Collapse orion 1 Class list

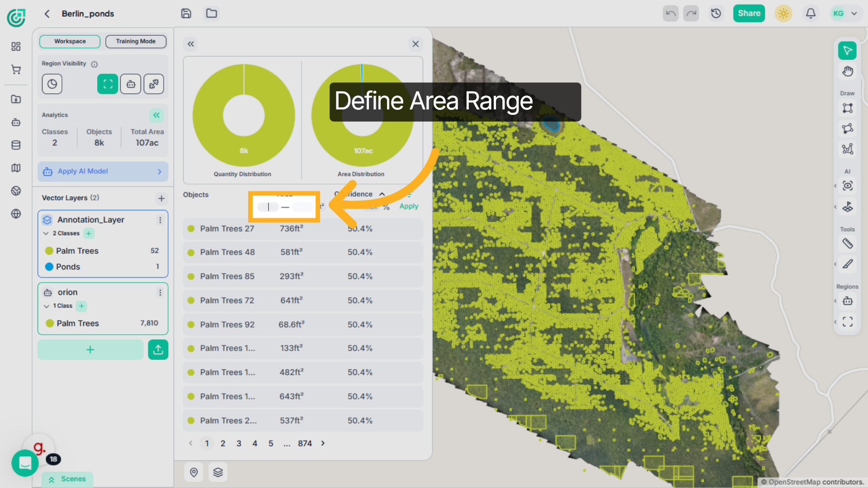pos(46,306)
